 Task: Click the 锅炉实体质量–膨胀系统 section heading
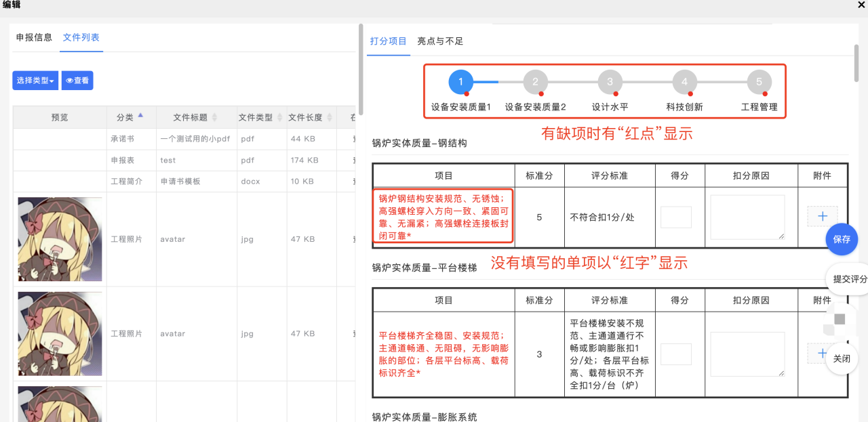coord(424,417)
